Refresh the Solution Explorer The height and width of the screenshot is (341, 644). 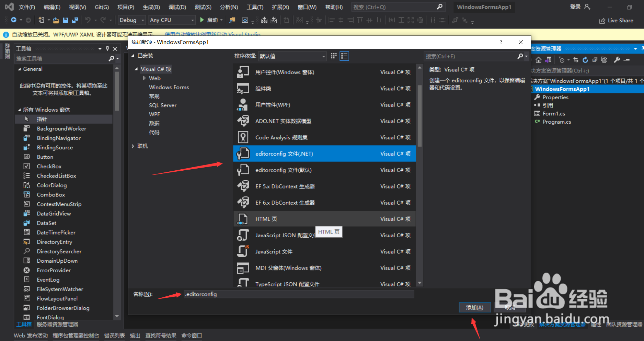tap(585, 59)
